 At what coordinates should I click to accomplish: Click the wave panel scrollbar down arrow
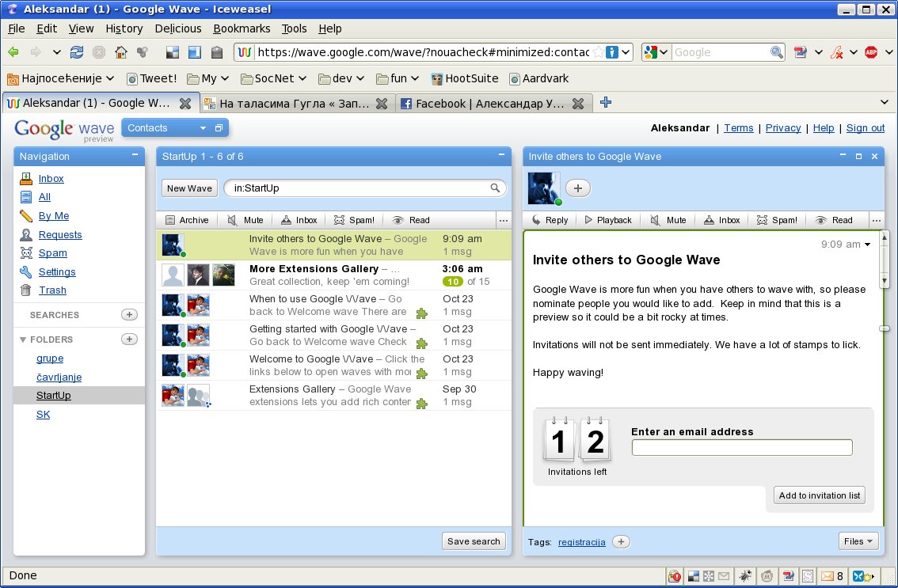(x=885, y=281)
